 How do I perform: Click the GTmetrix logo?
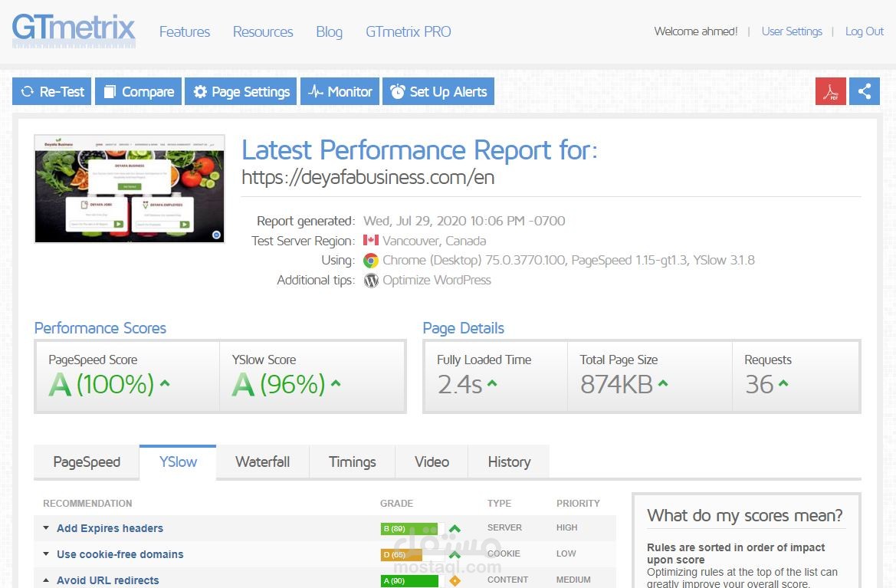pos(74,31)
